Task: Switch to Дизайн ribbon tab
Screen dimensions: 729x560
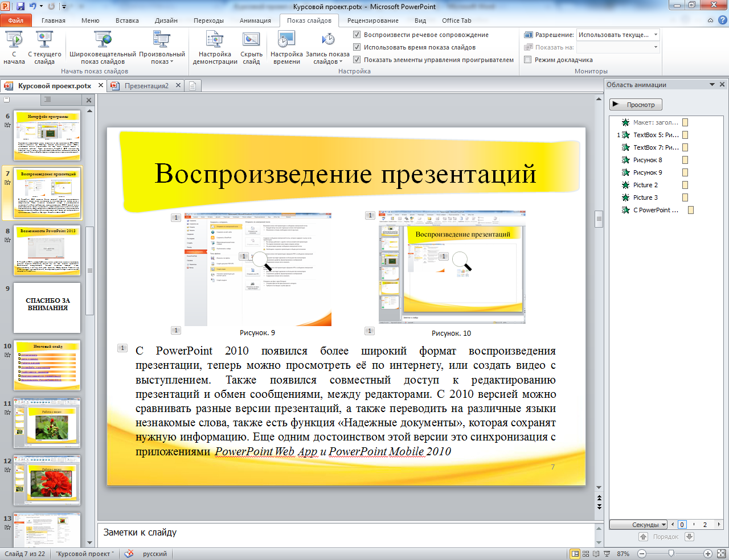Action: pyautogui.click(x=166, y=20)
